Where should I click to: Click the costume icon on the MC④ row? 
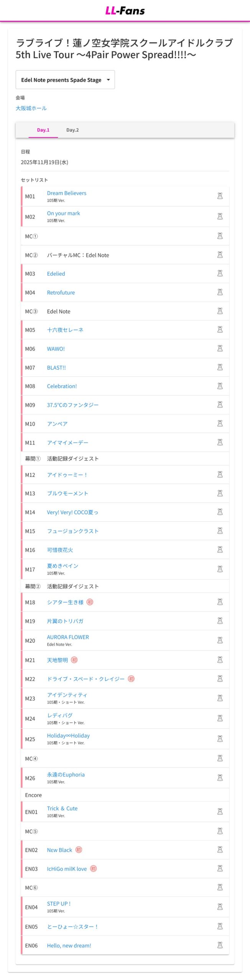pyautogui.click(x=220, y=758)
